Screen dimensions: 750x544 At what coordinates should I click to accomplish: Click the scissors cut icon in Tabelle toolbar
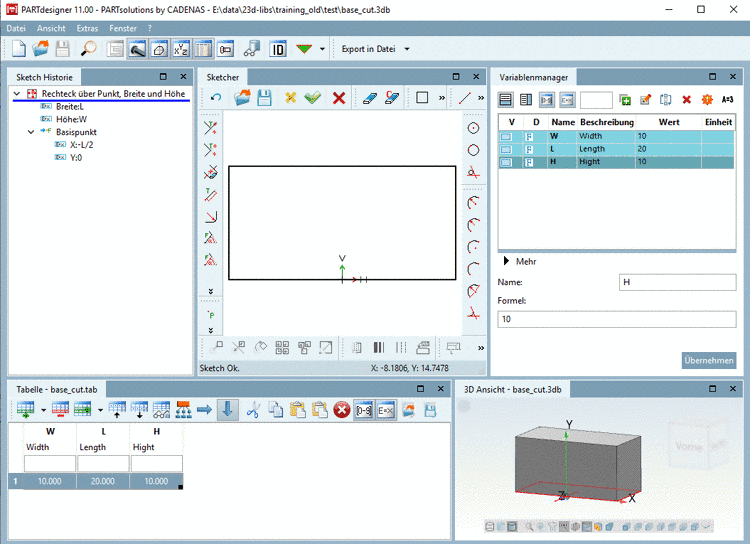(253, 409)
